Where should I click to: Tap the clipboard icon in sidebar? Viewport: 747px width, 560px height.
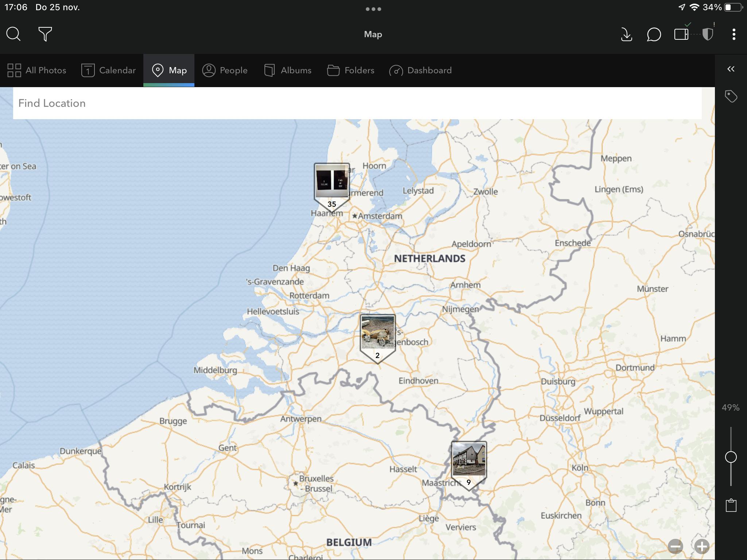731,505
